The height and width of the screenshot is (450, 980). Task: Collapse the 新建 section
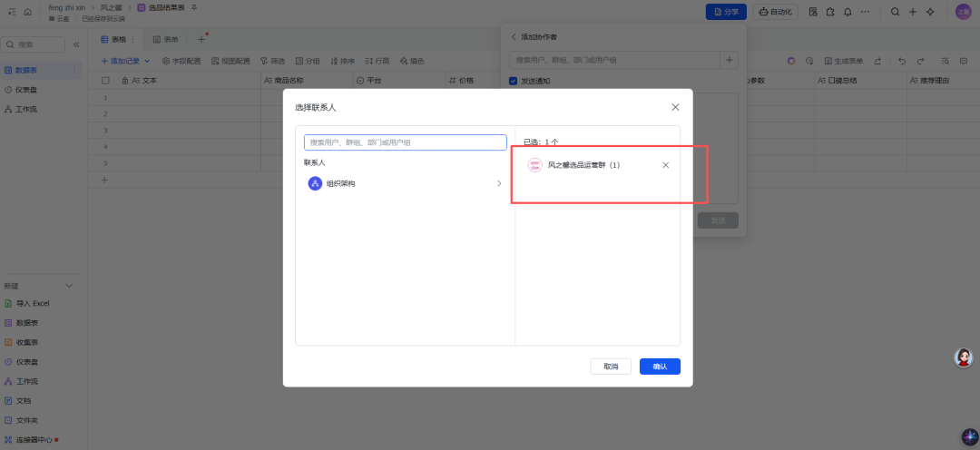[x=69, y=286]
